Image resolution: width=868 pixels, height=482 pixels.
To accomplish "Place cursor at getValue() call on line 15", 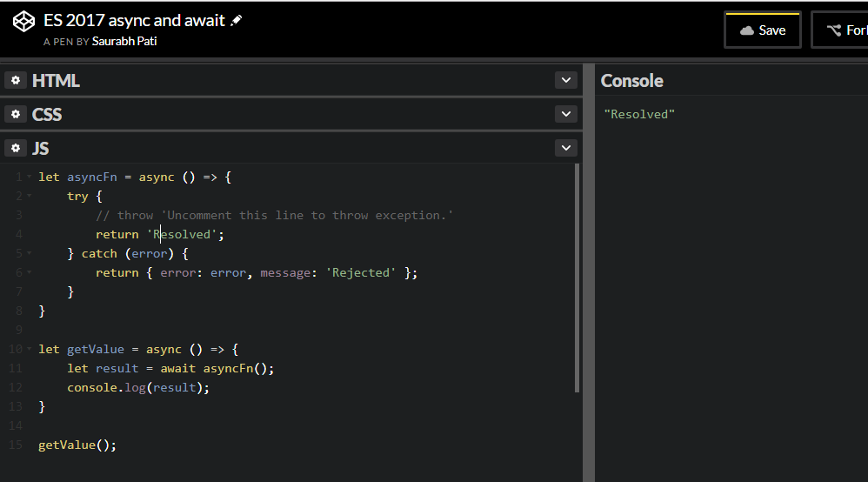I will pyautogui.click(x=77, y=445).
